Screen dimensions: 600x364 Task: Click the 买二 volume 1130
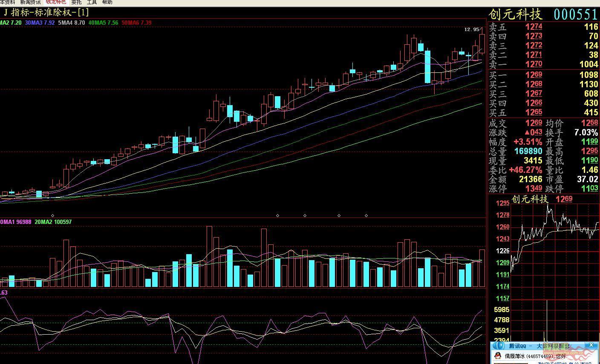click(x=589, y=85)
